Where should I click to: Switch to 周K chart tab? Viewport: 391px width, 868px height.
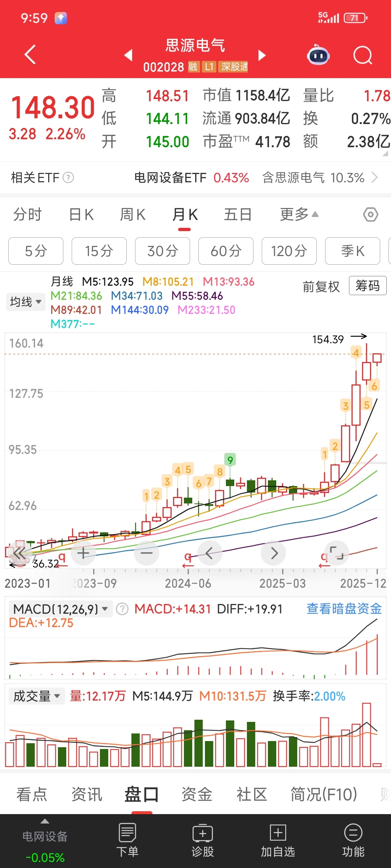(x=133, y=214)
